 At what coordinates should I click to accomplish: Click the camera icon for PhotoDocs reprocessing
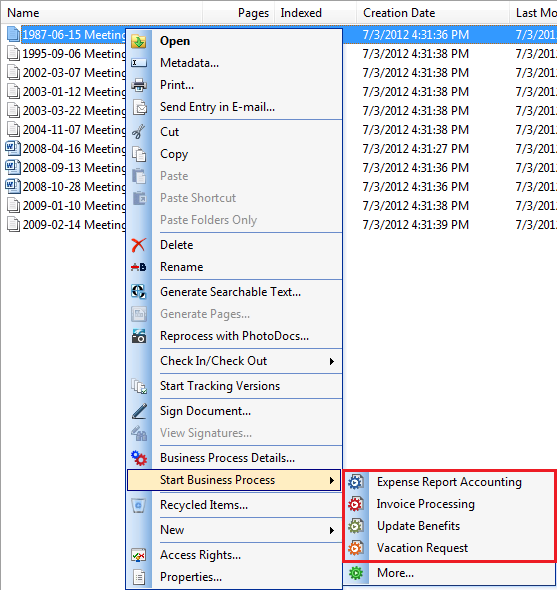point(138,336)
